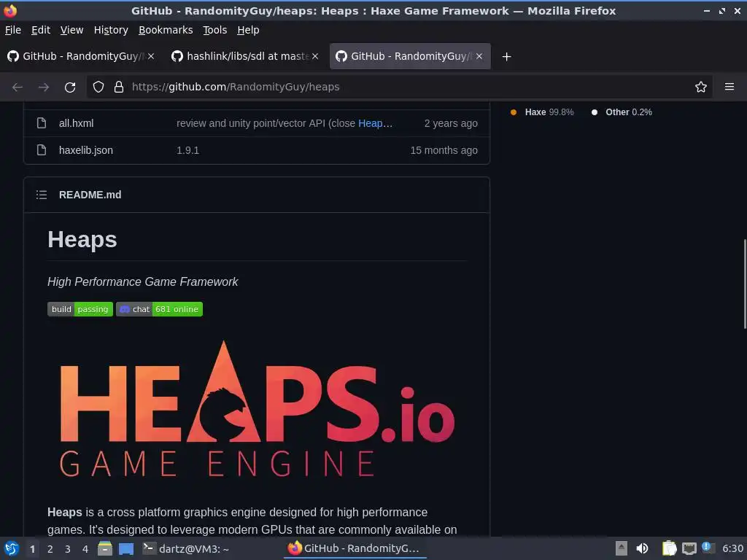The image size is (747, 560).
Task: Switch to workspace 3 in the taskbar
Action: [68, 549]
